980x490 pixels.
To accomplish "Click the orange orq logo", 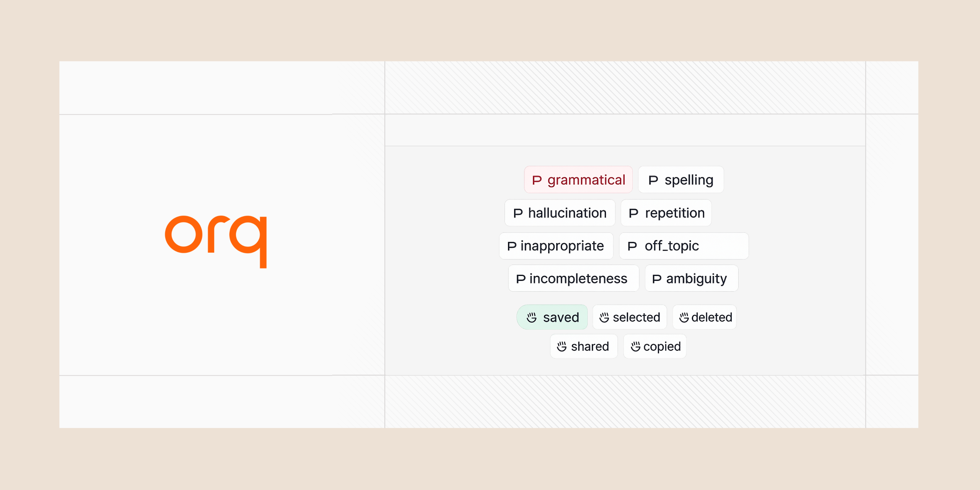I will click(x=216, y=242).
